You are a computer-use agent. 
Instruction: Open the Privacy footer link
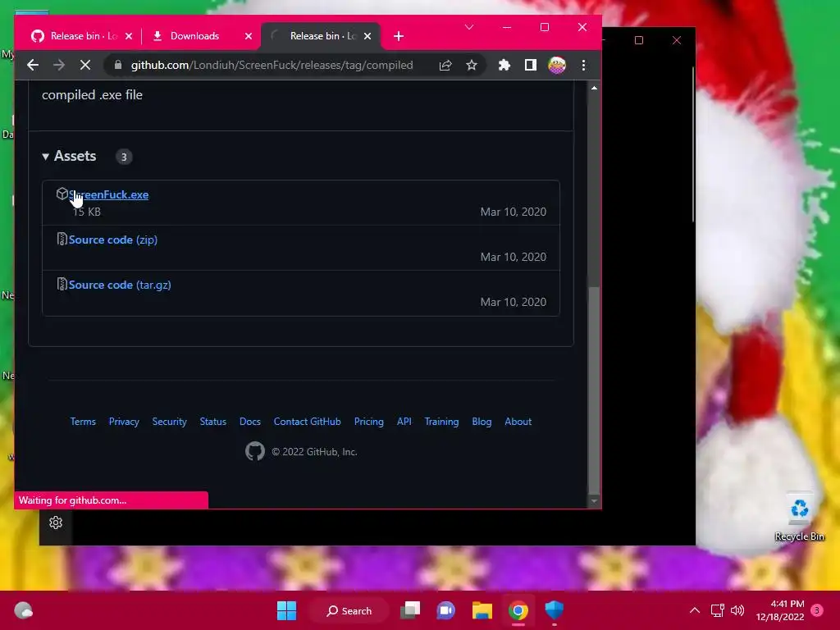click(x=124, y=422)
